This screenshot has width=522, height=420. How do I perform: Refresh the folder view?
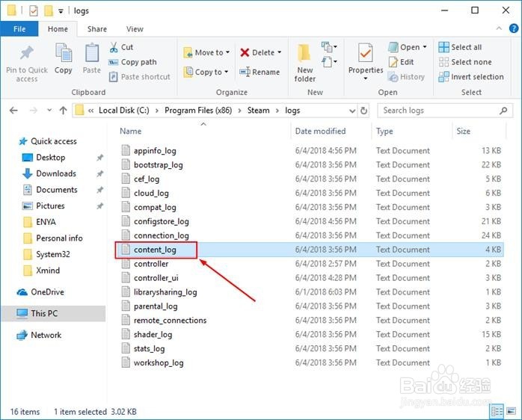pyautogui.click(x=364, y=111)
